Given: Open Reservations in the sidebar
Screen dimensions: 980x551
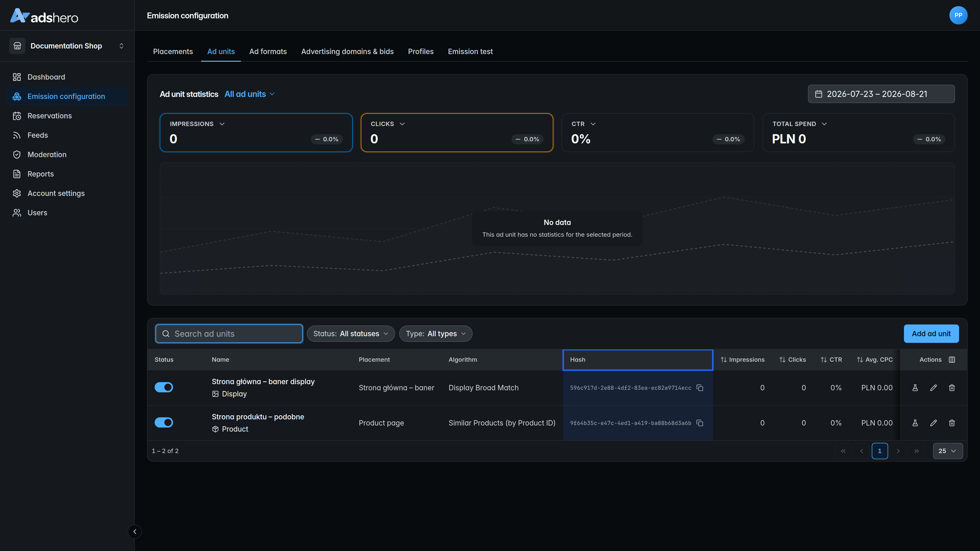Looking at the screenshot, I should click(x=50, y=116).
